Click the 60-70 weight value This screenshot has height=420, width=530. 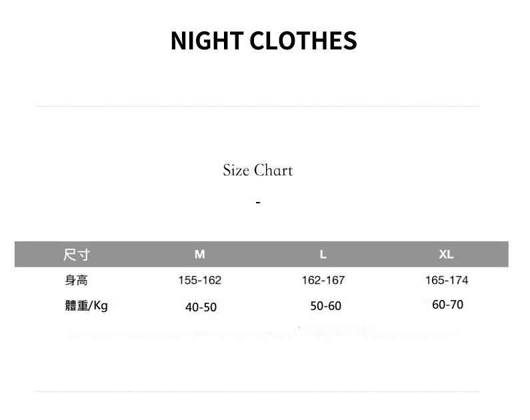[447, 305]
